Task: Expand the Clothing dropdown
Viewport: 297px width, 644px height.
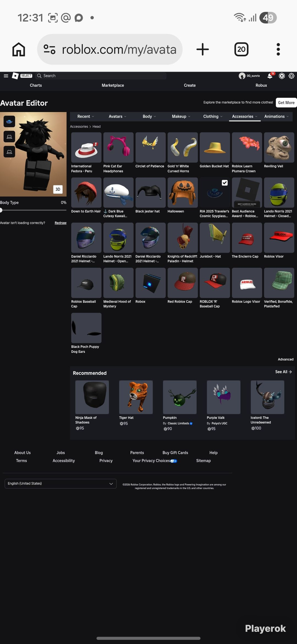Action: click(213, 116)
